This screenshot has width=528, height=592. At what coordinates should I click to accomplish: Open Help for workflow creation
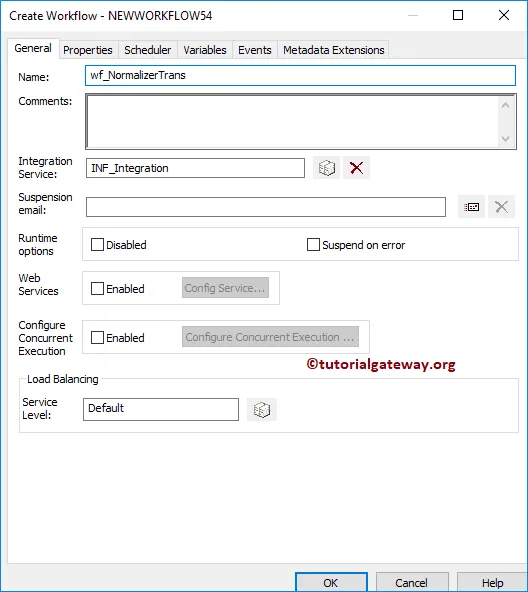pos(492,583)
